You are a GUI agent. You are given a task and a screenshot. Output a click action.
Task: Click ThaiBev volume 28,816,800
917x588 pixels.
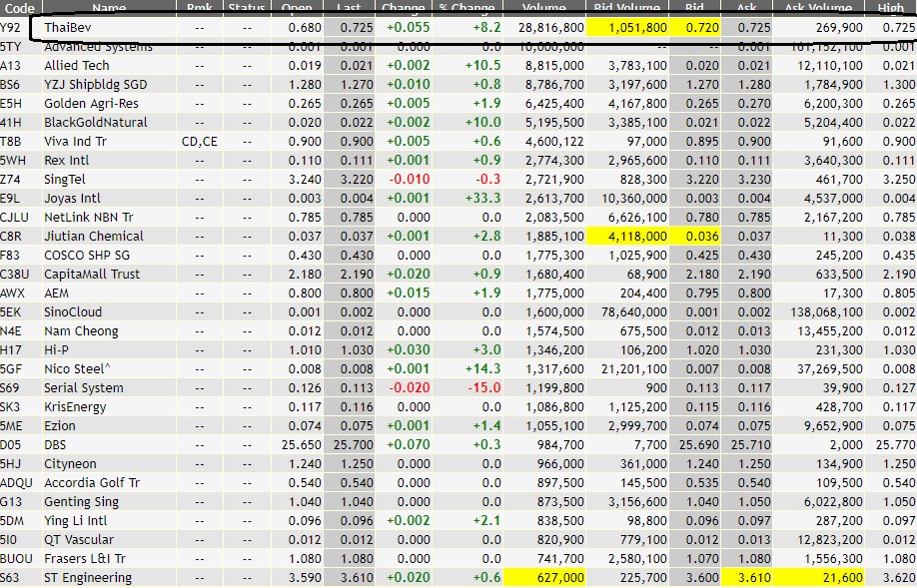pyautogui.click(x=551, y=28)
